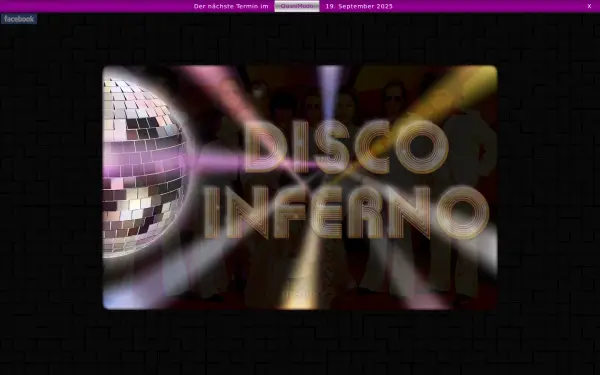
Task: Select the date text 19. September 2025
Action: click(x=359, y=6)
